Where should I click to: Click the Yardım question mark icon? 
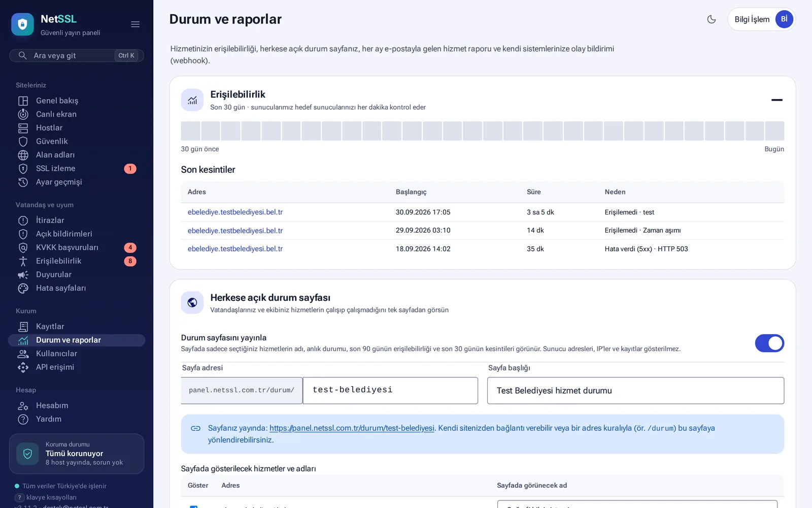(23, 419)
